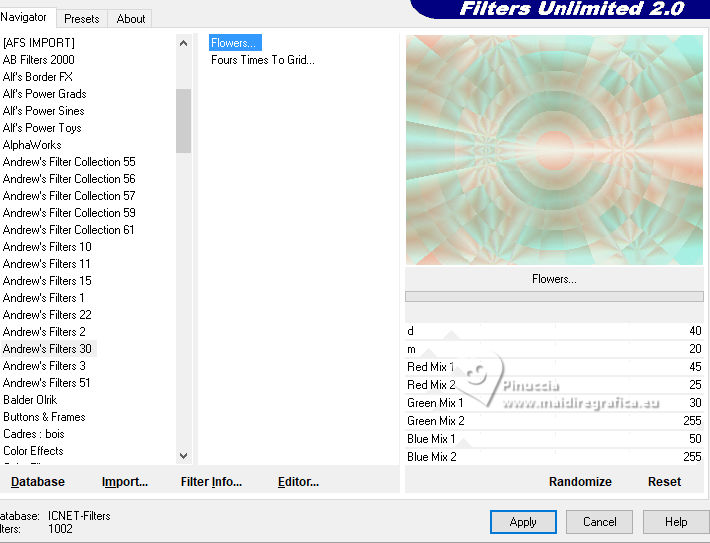Select Andrew's Filters 22 category
The image size is (710, 543).
coord(47,315)
